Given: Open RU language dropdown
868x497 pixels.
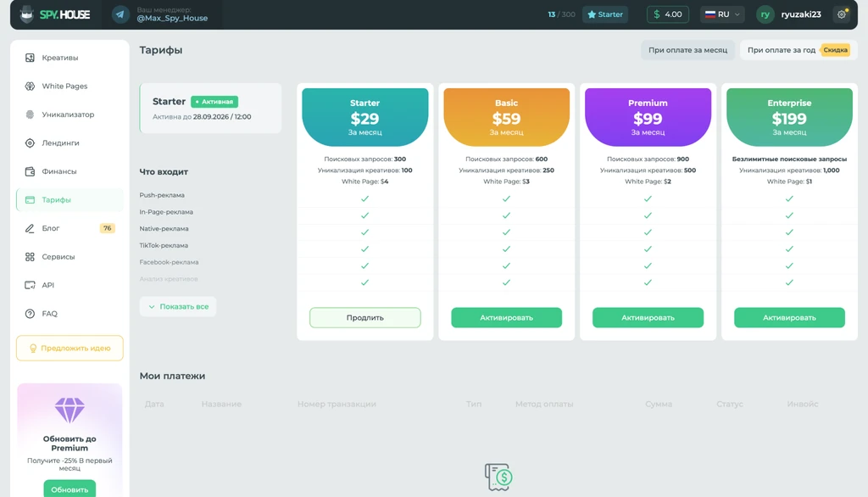Looking at the screenshot, I should pyautogui.click(x=722, y=14).
